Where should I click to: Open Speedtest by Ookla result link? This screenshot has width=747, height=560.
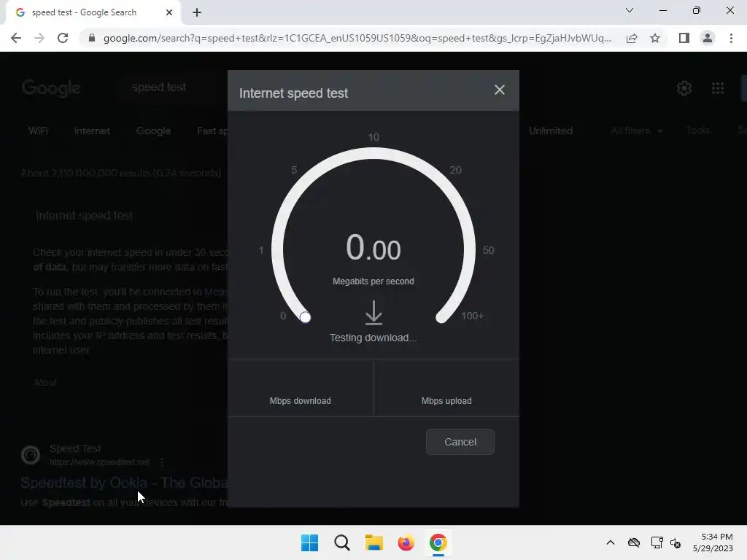pos(124,483)
